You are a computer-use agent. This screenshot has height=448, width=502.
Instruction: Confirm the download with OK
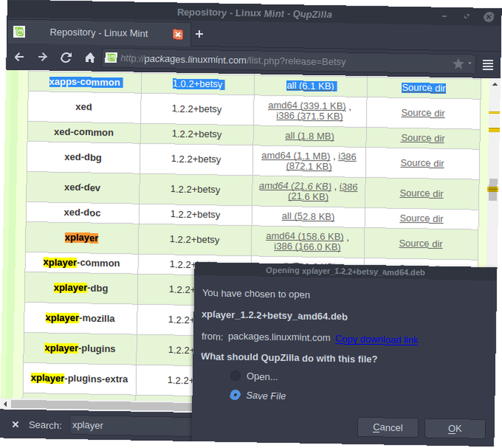tap(455, 428)
